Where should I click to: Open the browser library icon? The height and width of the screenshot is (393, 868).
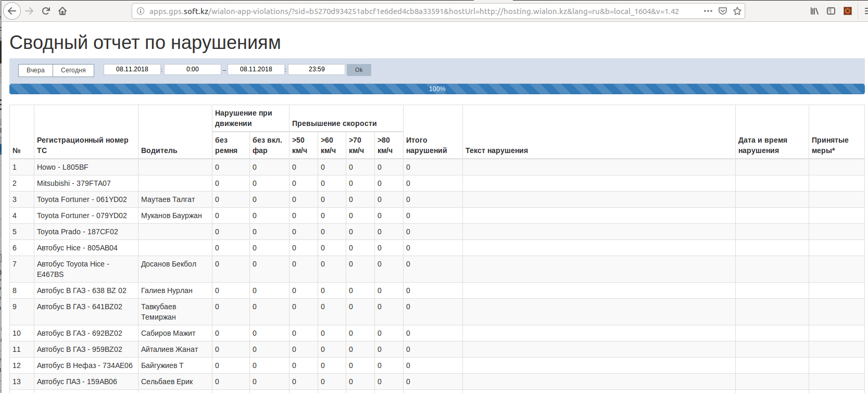[x=814, y=11]
